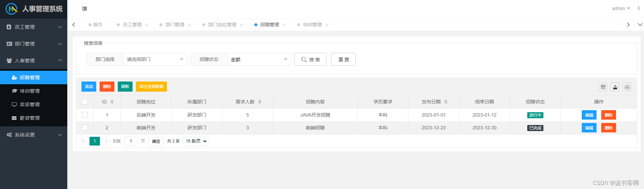Open the admin user dropdown
644x189 pixels.
(621, 8)
